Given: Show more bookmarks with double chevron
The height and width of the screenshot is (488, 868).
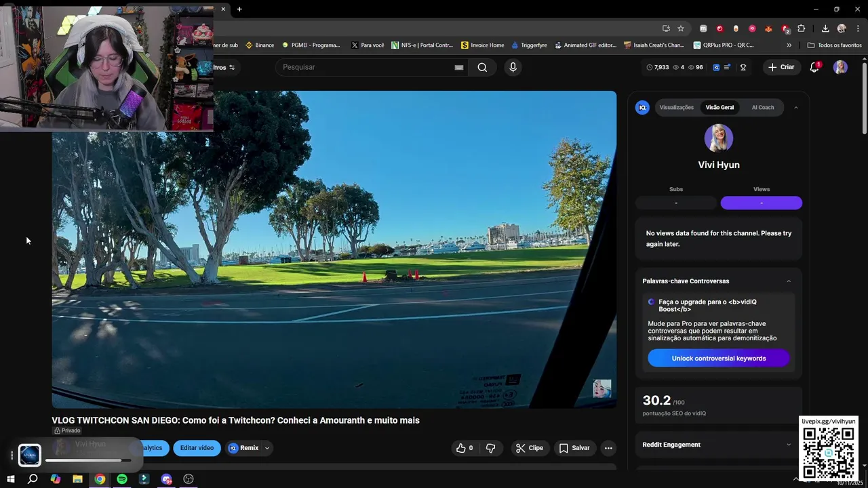Looking at the screenshot, I should point(789,45).
